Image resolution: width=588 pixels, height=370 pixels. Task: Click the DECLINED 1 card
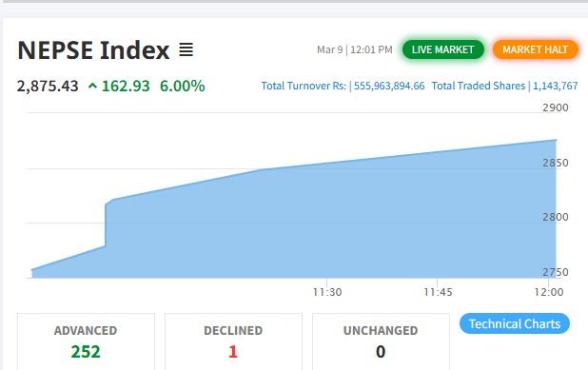pos(233,341)
